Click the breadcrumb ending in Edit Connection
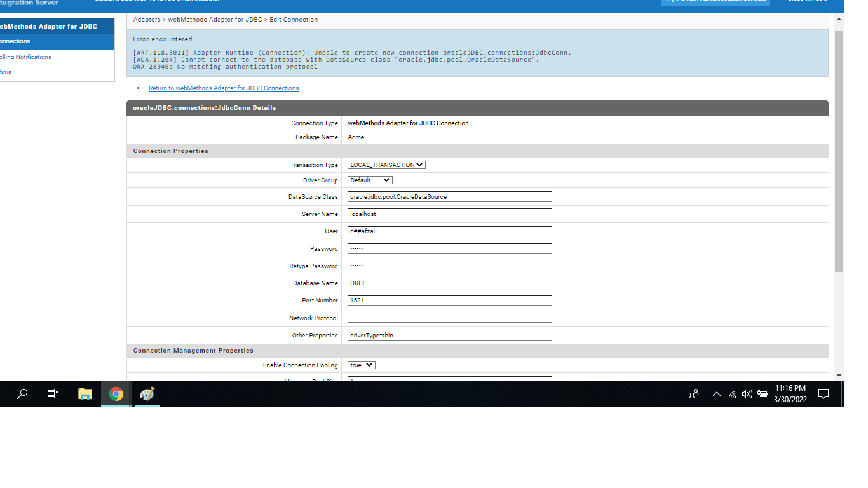This screenshot has height=488, width=868. [x=226, y=20]
